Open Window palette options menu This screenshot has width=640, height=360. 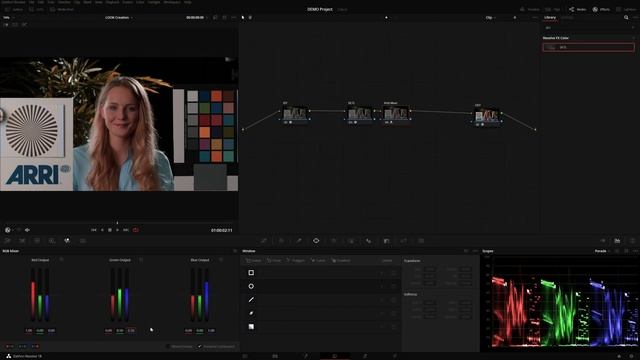coord(475,251)
